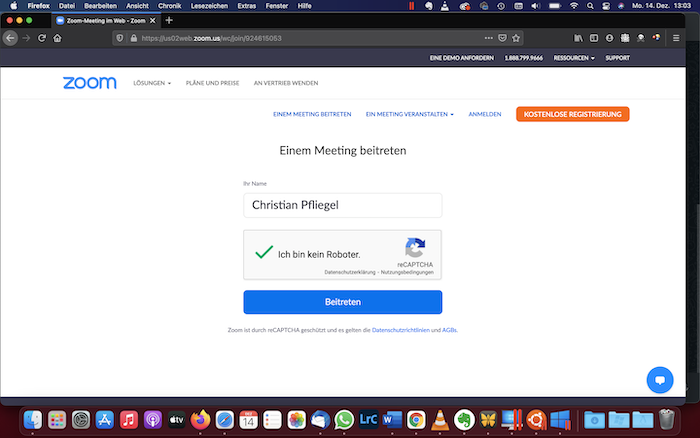Toggle the 'Ich bin kein Roboter' checkbox
Screen dimensions: 700x438
[264, 254]
